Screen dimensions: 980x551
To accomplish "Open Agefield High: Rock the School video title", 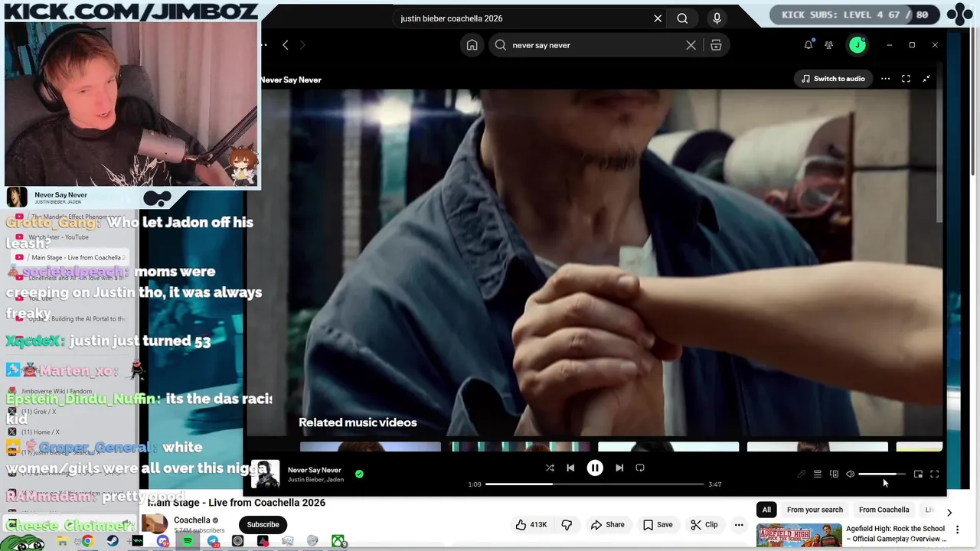I will pyautogui.click(x=896, y=533).
